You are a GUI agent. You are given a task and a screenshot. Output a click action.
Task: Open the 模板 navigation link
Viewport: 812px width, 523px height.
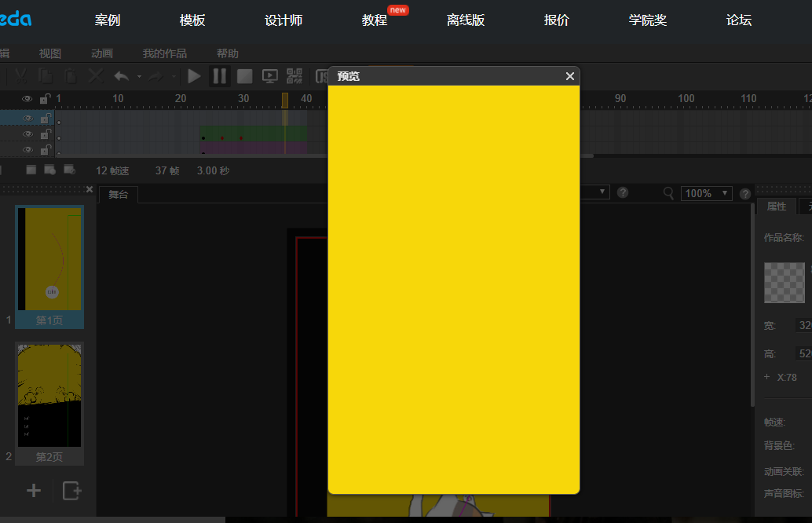[192, 20]
